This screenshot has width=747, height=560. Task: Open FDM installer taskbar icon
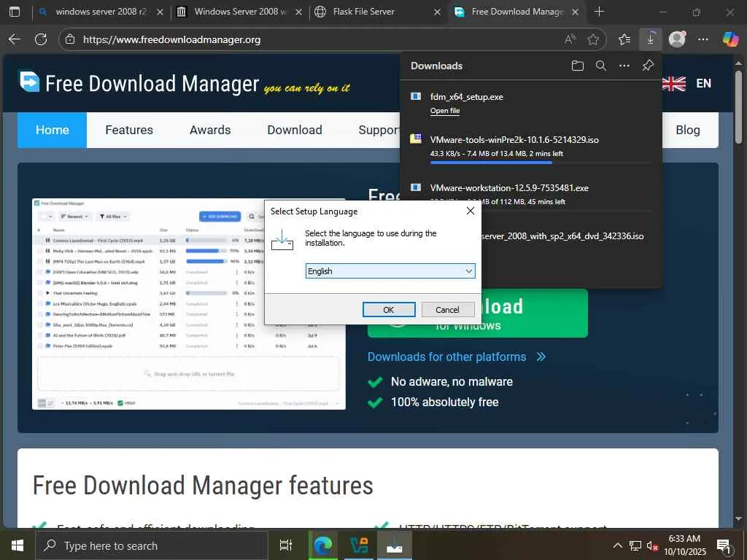pos(395,545)
